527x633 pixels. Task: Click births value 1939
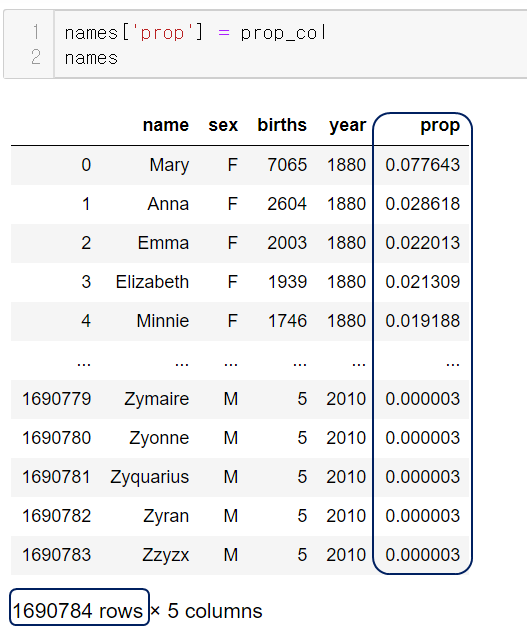pos(287,282)
